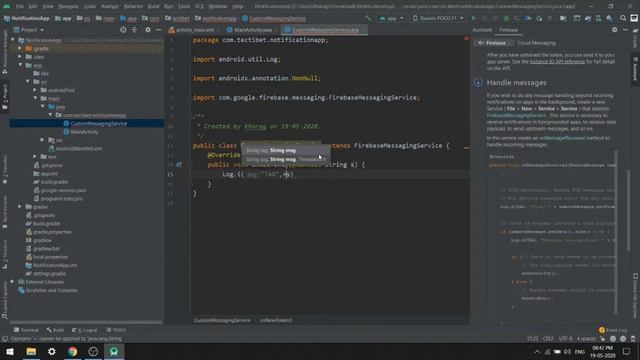Click Collapse All icon in Project panel
640x360 pixels.
click(134, 30)
